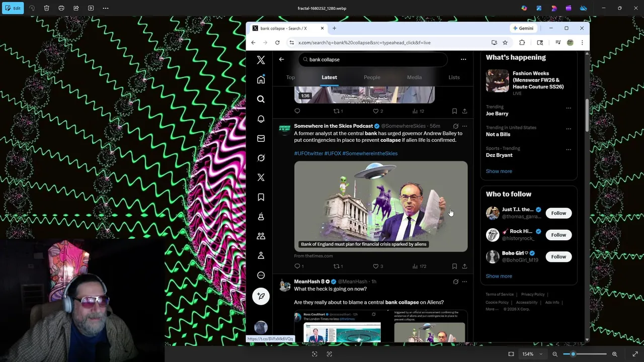
Task: Click zoom out magnifier in Photos bottom bar
Action: pyautogui.click(x=555, y=354)
